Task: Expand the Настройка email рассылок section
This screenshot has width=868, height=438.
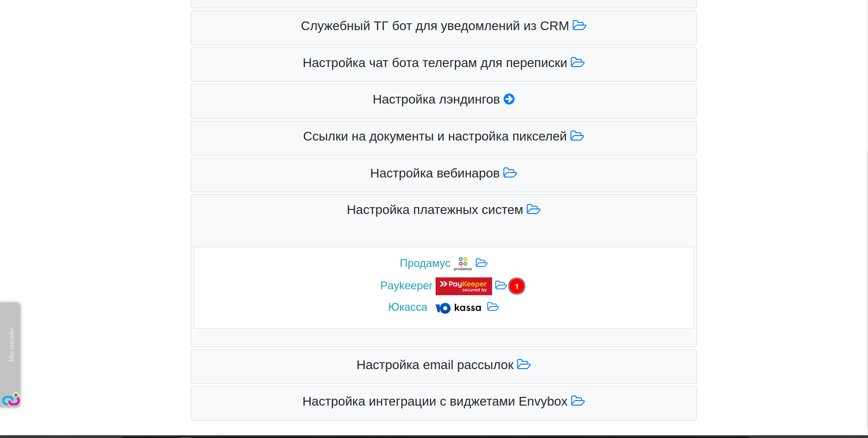Action: pyautogui.click(x=435, y=365)
